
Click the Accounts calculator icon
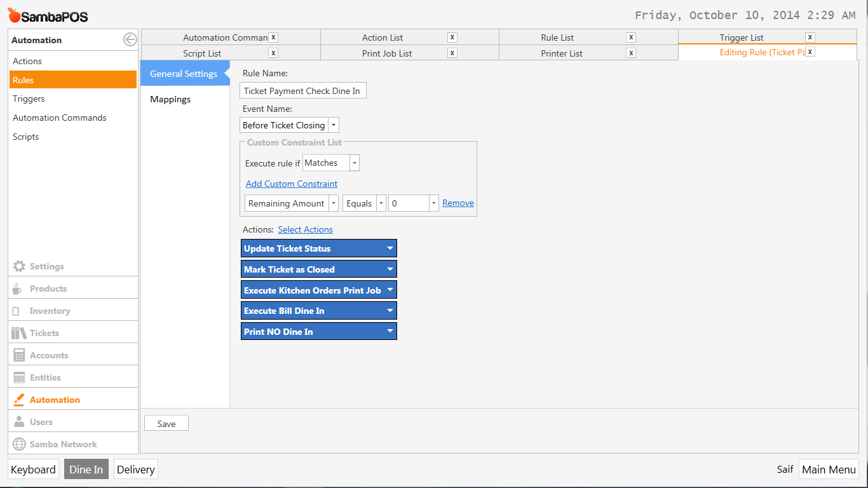19,355
